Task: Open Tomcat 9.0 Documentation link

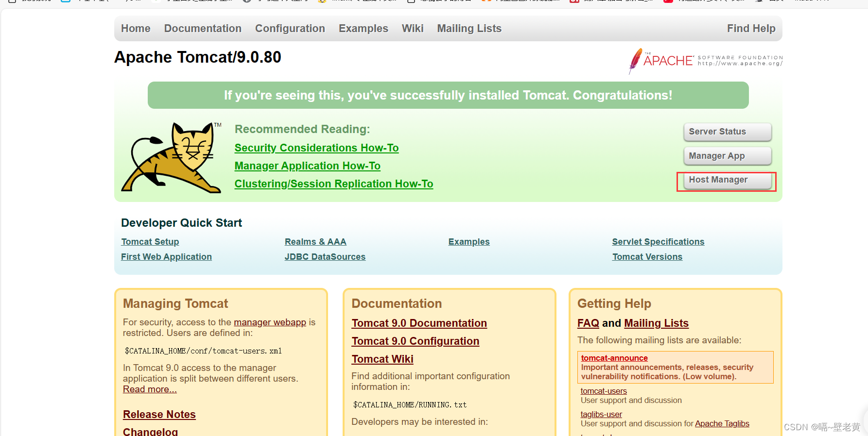Action: coord(419,323)
